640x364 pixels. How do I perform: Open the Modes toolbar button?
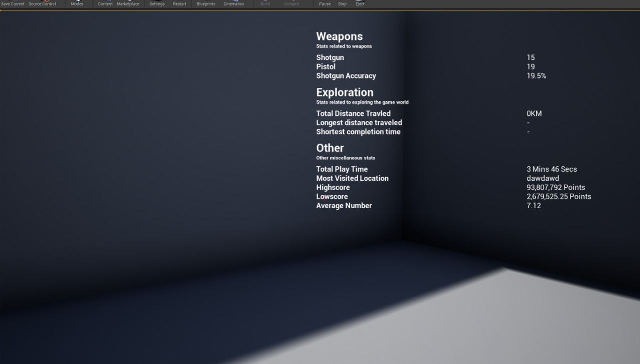[77, 3]
